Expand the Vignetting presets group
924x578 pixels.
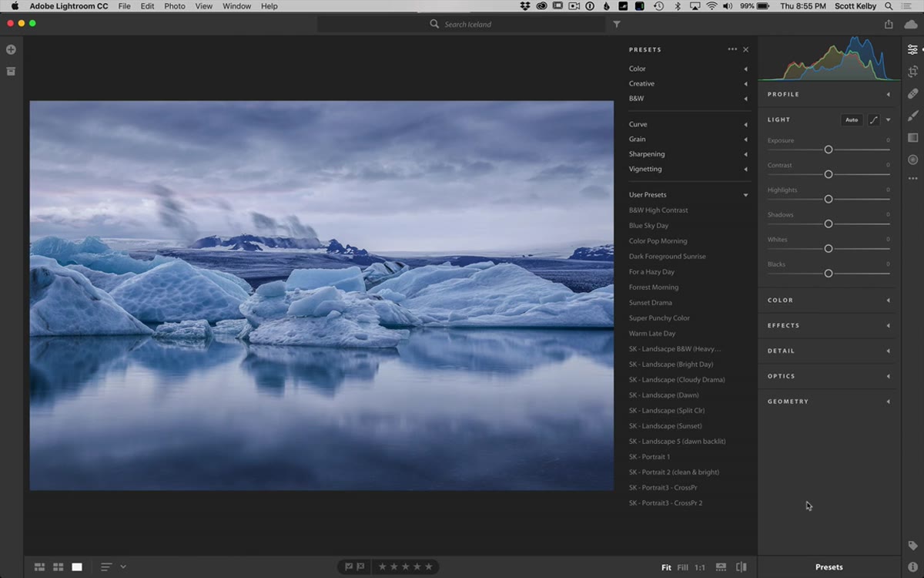(745, 169)
